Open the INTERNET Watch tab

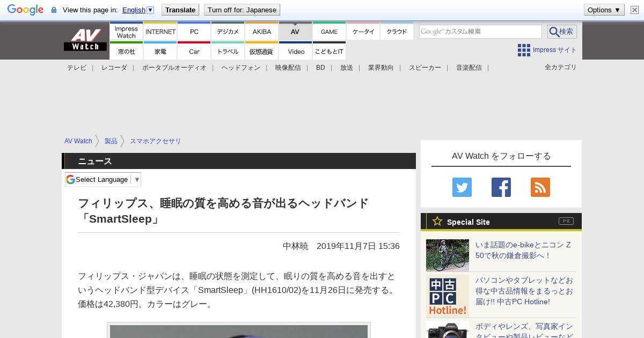(160, 32)
